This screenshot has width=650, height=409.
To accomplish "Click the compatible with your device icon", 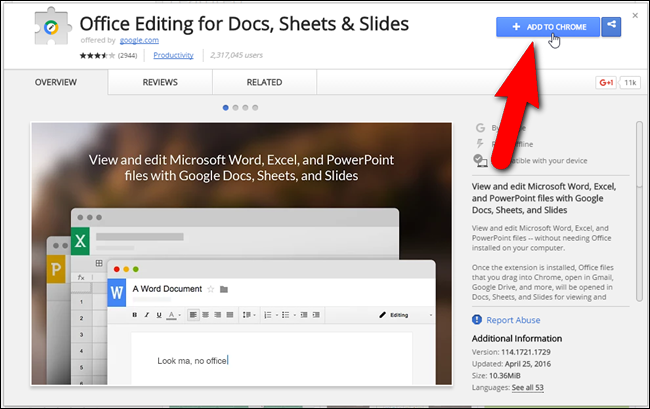I will 480,160.
